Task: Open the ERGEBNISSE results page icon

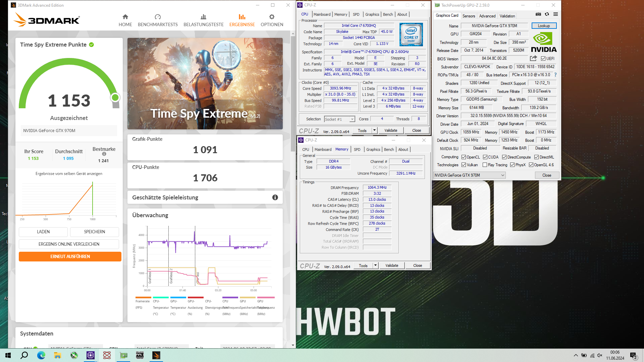Action: [x=242, y=17]
